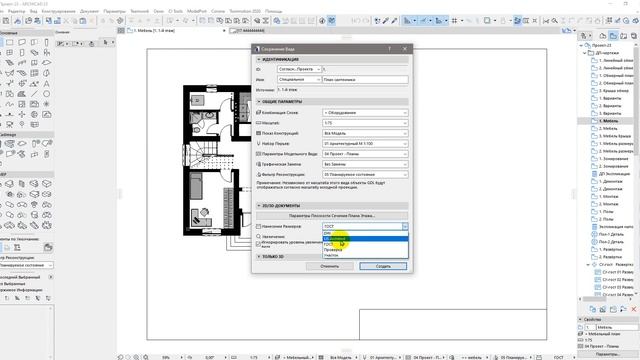640x360 pixels.
Task: Expand the ТОЛЬКО 3D section
Action: click(259, 256)
